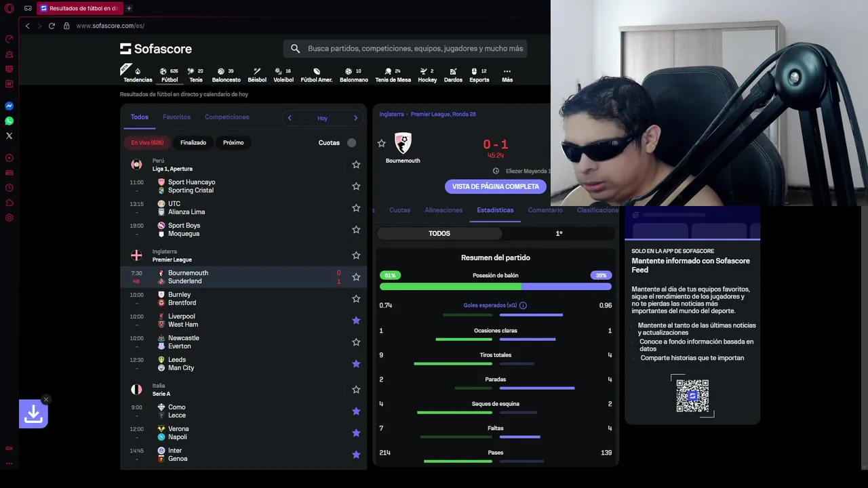Image resolution: width=868 pixels, height=488 pixels.
Task: Reload the page in browser toolbar
Action: (x=52, y=26)
